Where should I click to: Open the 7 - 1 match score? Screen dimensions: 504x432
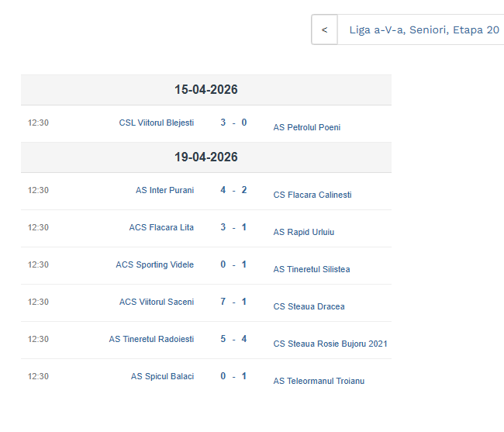[x=233, y=302]
